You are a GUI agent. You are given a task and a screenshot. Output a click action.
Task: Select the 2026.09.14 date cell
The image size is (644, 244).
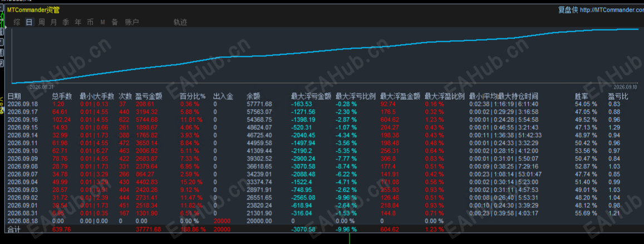tap(23, 135)
